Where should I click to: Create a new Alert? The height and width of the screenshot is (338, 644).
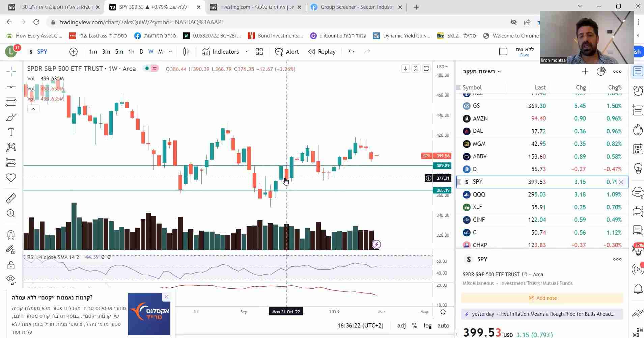point(287,52)
